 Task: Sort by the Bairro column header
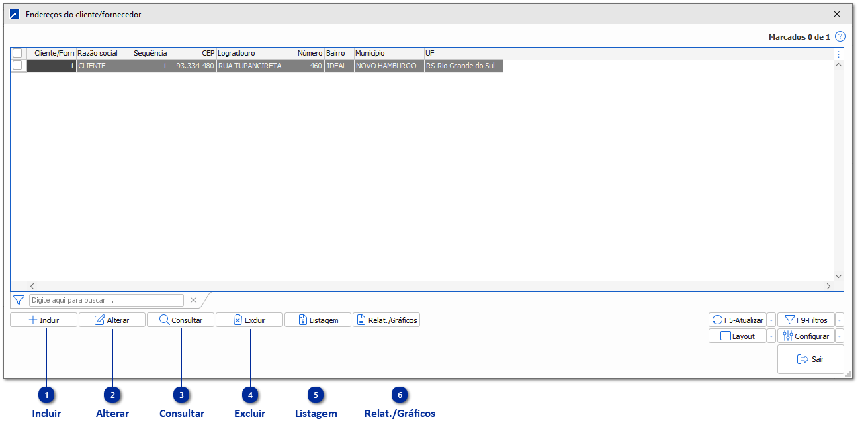click(339, 53)
